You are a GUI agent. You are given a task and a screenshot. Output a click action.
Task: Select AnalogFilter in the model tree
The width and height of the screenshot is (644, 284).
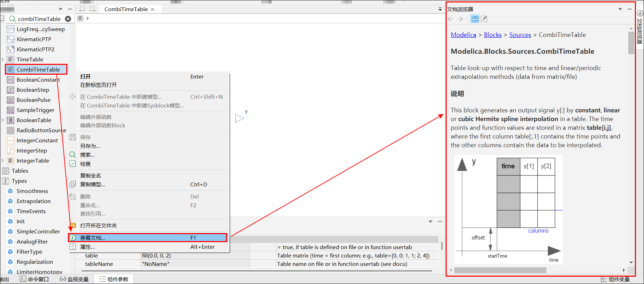click(x=32, y=242)
